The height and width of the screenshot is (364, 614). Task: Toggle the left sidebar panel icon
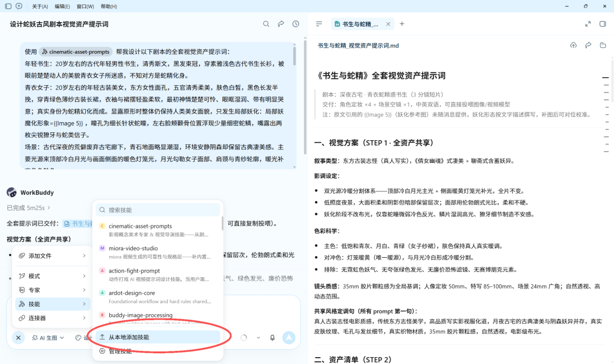pos(8,6)
